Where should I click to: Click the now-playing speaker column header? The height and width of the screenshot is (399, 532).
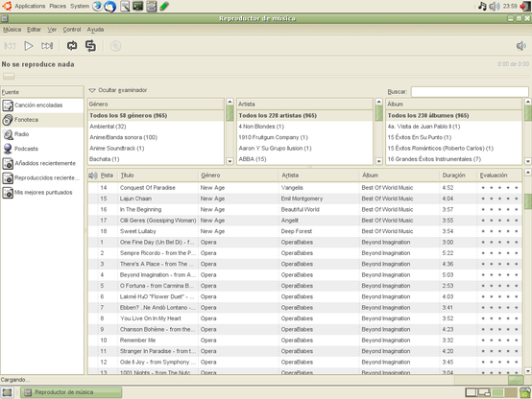click(x=93, y=176)
